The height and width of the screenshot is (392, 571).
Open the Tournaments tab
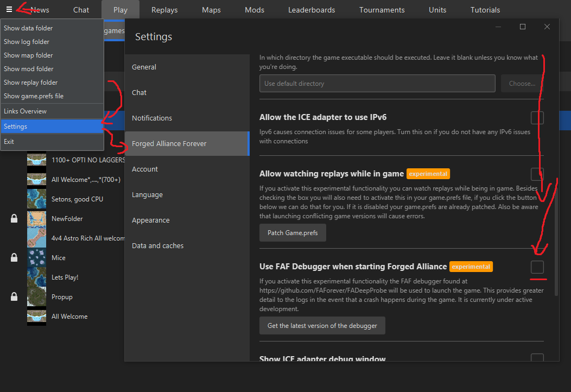pos(382,10)
